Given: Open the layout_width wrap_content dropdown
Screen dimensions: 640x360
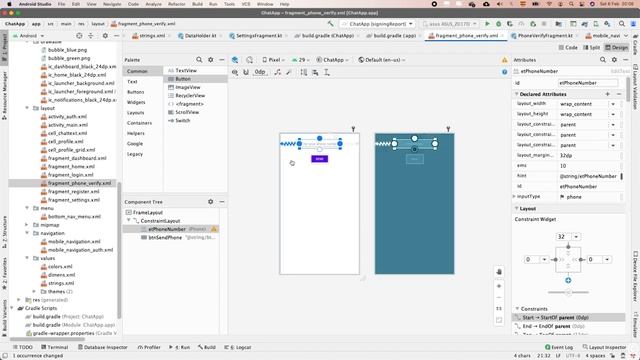Looking at the screenshot, I should [x=613, y=104].
